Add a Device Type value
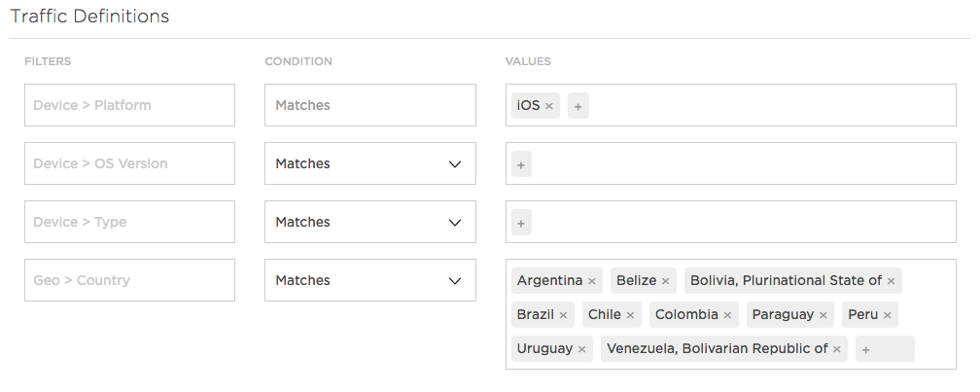 pos(521,223)
